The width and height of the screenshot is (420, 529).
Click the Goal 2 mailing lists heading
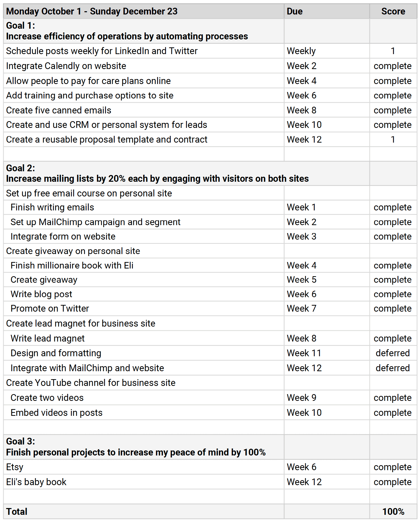click(157, 174)
